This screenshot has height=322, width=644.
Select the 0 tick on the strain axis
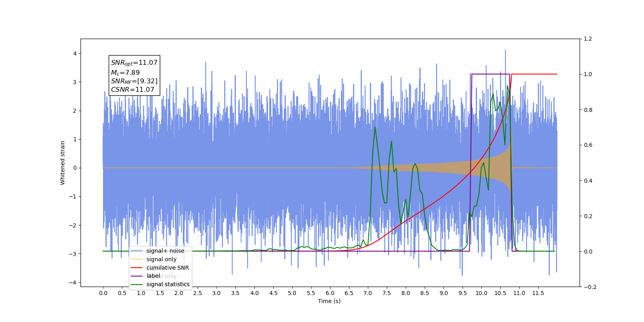[x=74, y=168]
